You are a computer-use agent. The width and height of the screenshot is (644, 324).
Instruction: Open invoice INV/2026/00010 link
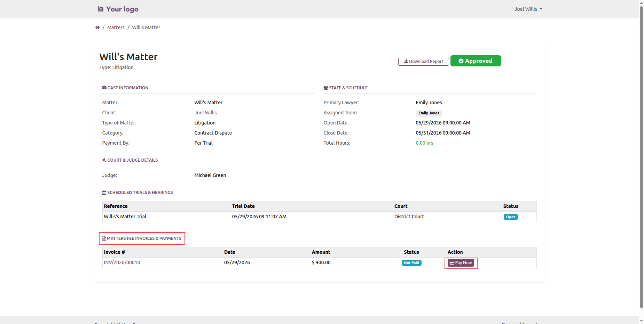122,262
